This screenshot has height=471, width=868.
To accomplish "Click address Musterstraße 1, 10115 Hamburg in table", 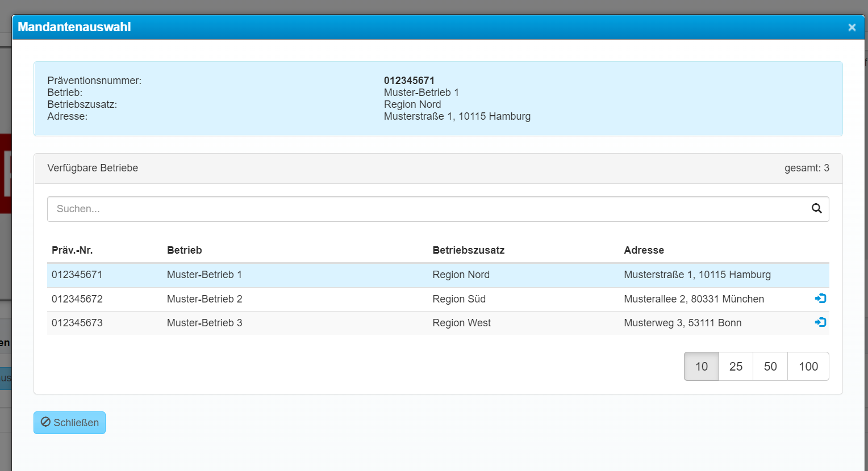I will pos(697,275).
